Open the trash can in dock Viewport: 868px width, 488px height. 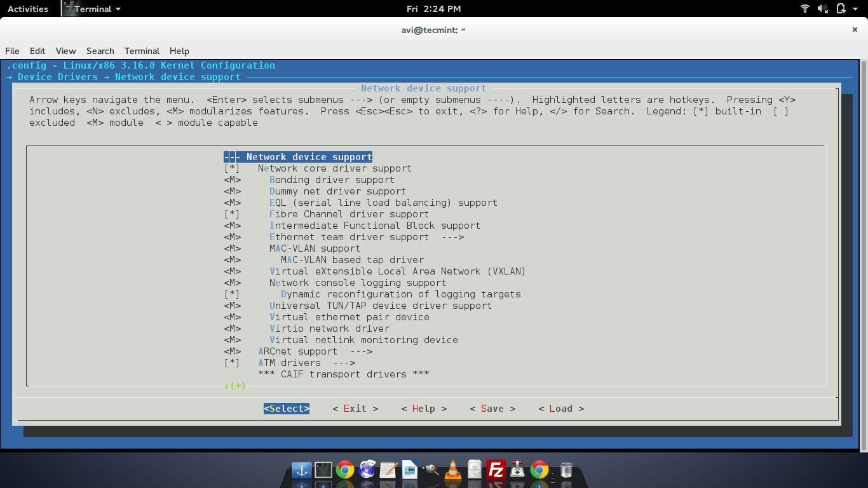566,470
